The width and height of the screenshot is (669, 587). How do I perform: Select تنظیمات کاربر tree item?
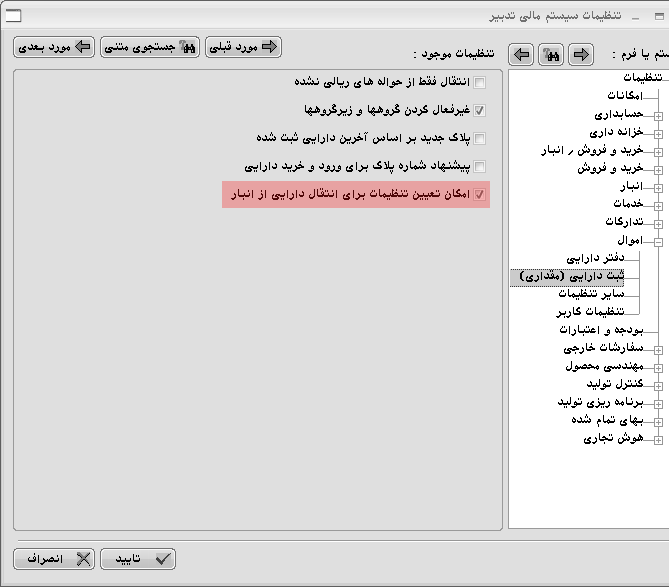pos(588,312)
